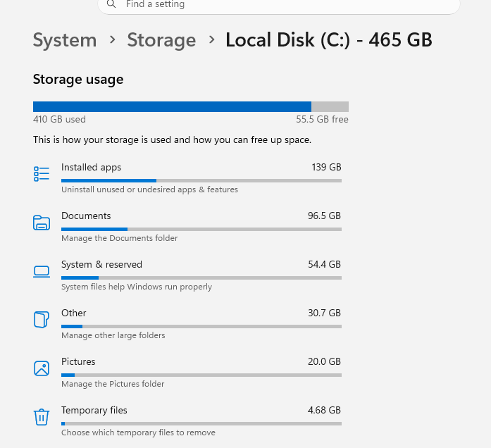Click the breadcrumb chevron after Storage
The image size is (491, 448).
[211, 39]
